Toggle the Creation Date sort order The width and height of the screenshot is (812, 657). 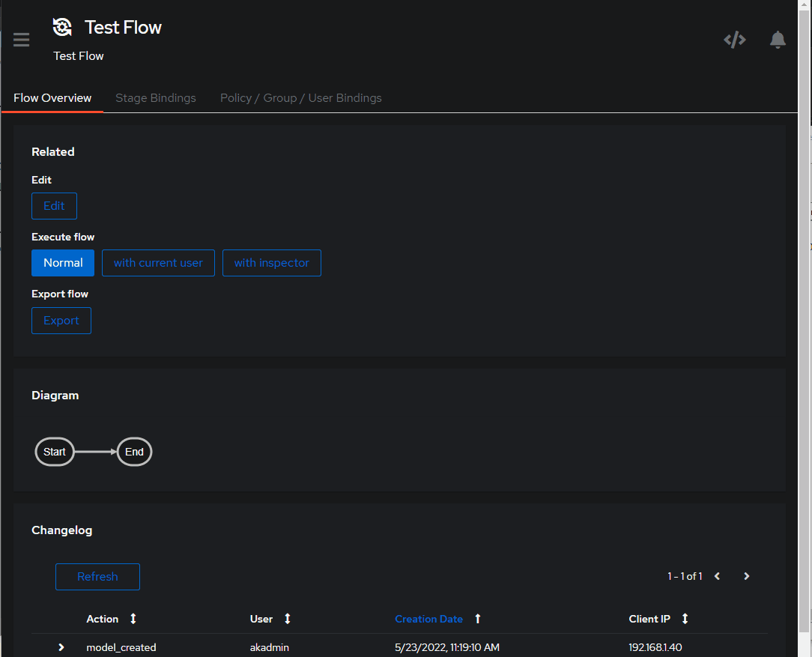click(x=477, y=619)
